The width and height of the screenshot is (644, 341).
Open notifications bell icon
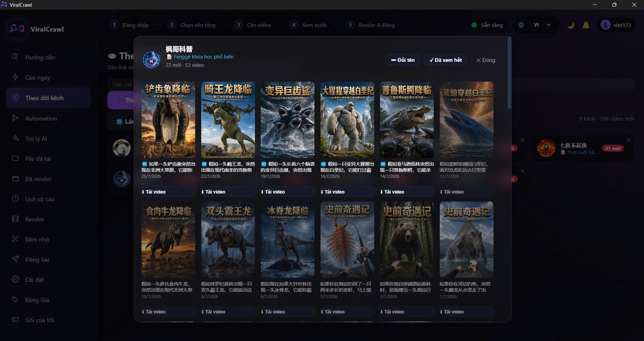click(x=586, y=25)
